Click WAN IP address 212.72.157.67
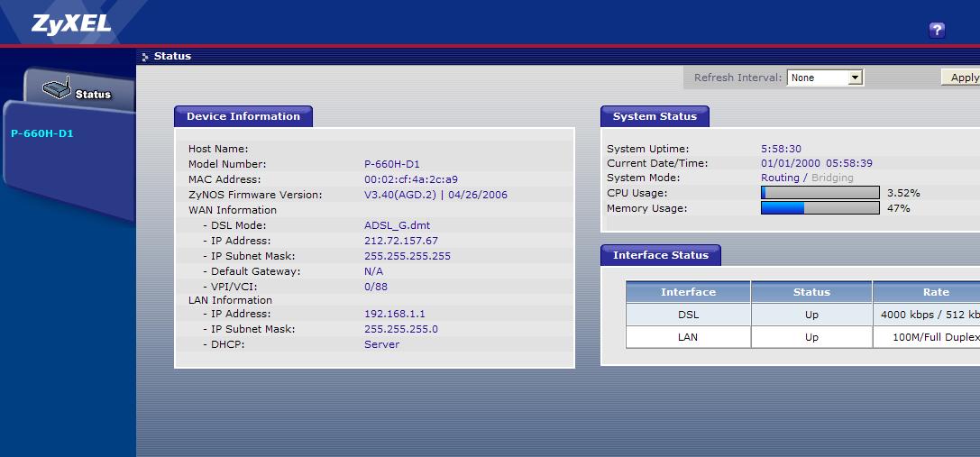 [401, 241]
